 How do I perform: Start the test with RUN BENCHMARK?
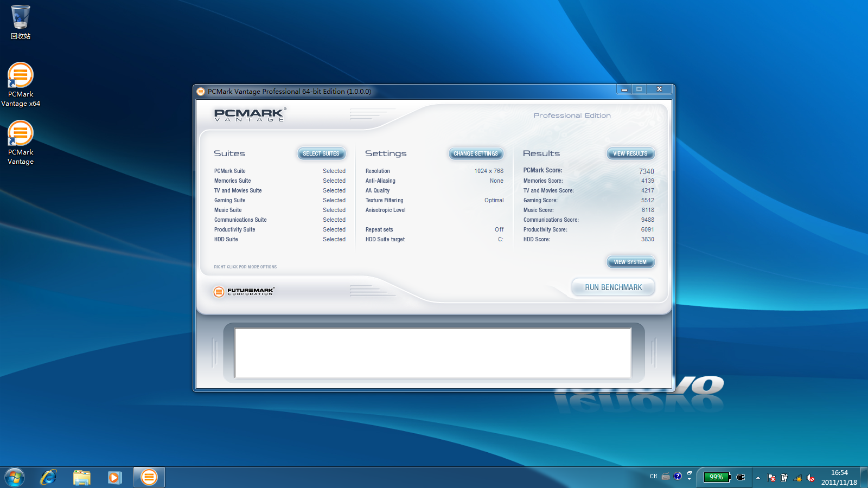pos(613,287)
